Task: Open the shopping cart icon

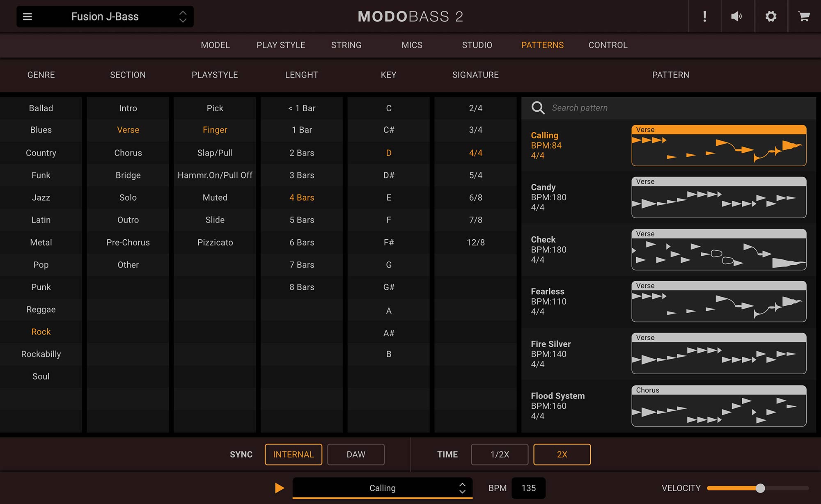Action: point(804,16)
